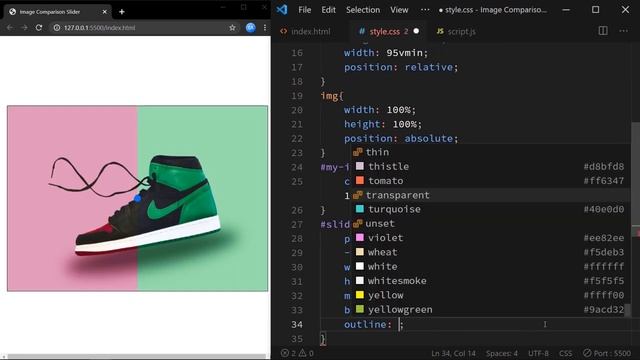Open browser profile avatar

pos(250,27)
